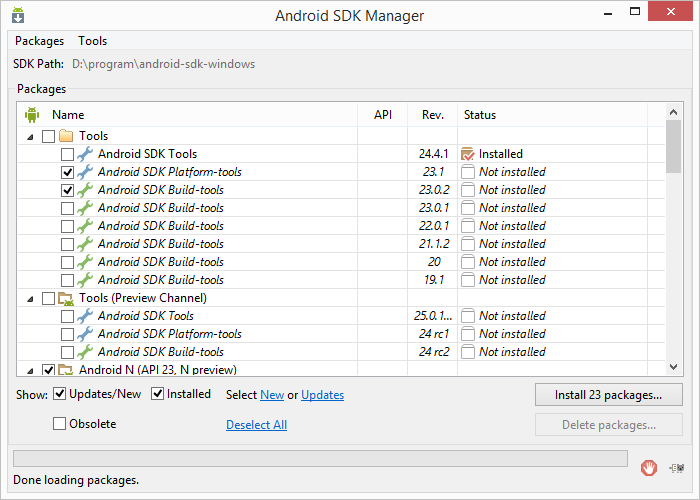Image resolution: width=700 pixels, height=500 pixels.
Task: Click the scrollbar up arrow
Action: pos(673,112)
